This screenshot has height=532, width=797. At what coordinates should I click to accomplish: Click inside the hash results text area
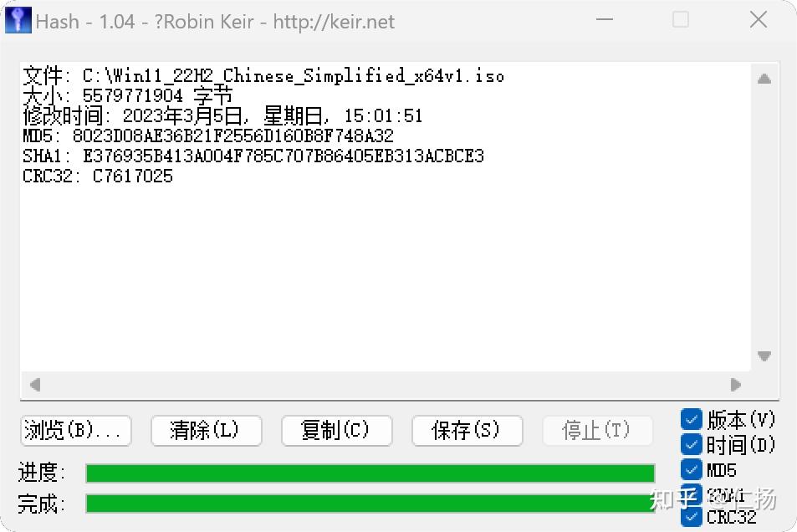386,217
